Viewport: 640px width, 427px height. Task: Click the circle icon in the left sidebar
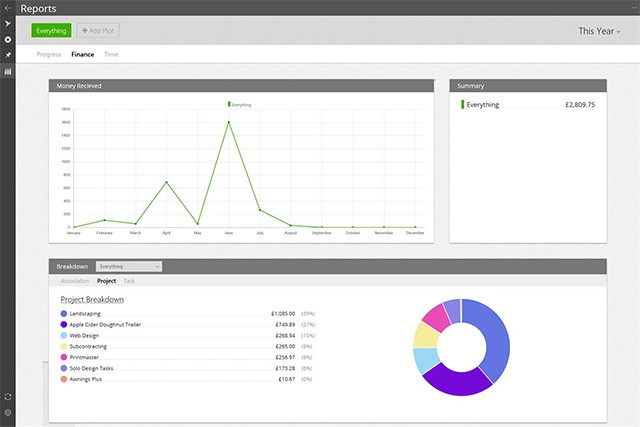click(x=8, y=39)
